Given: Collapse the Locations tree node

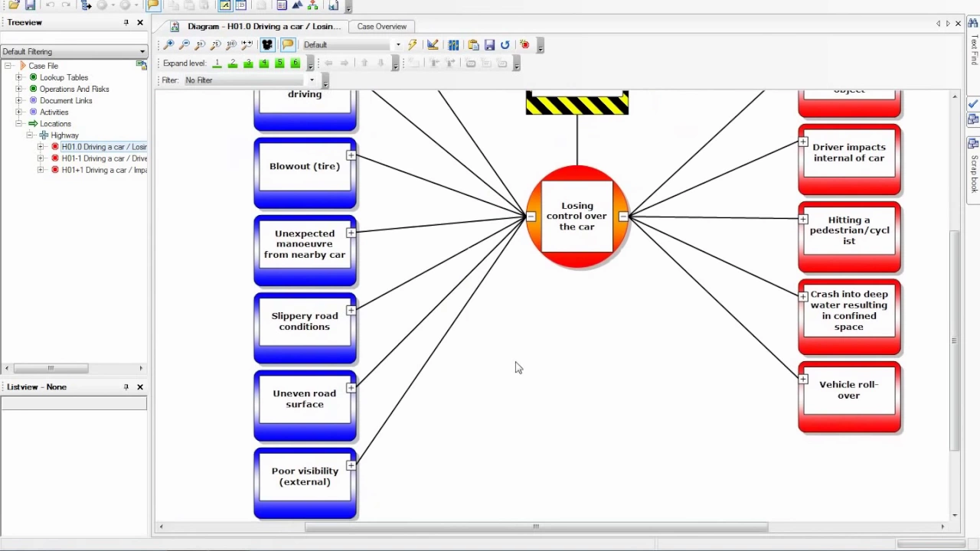Looking at the screenshot, I should coord(19,124).
